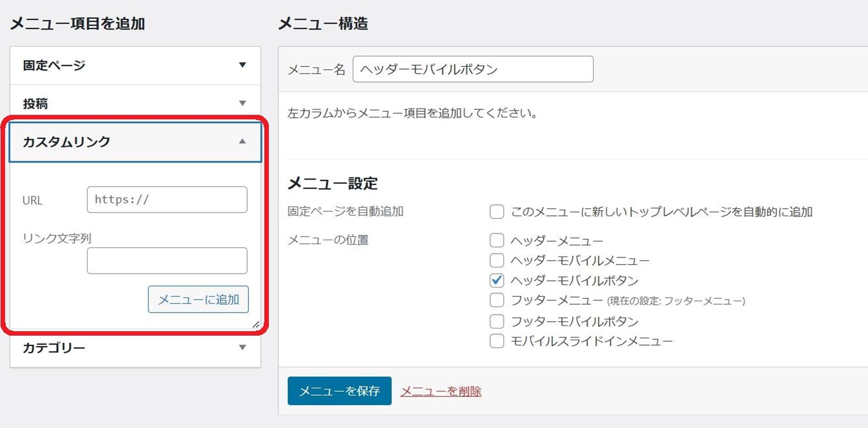
Task: Check the ヘッダーメニュー location checkbox
Action: tap(496, 240)
